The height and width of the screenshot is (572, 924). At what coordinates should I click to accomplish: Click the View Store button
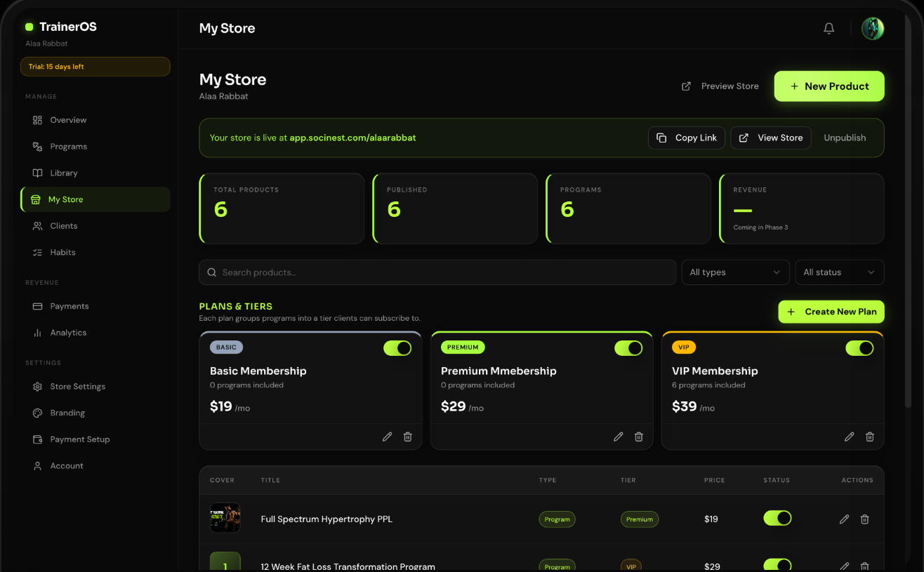(771, 138)
